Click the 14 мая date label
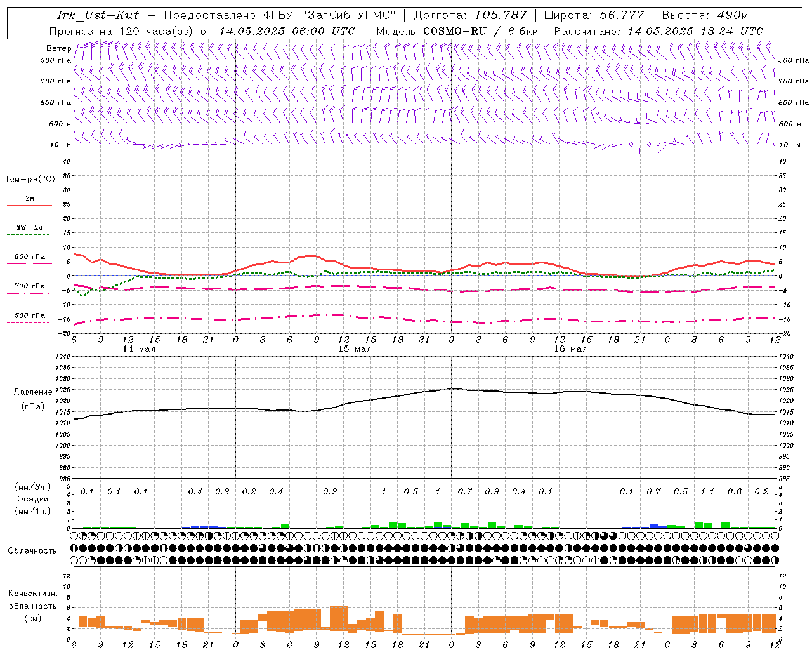 139,349
